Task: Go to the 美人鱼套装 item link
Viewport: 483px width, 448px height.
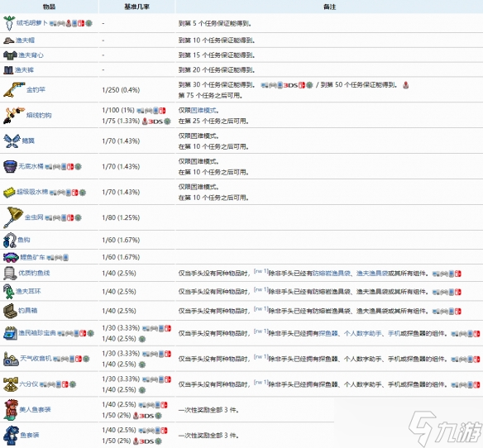Action: [x=35, y=410]
